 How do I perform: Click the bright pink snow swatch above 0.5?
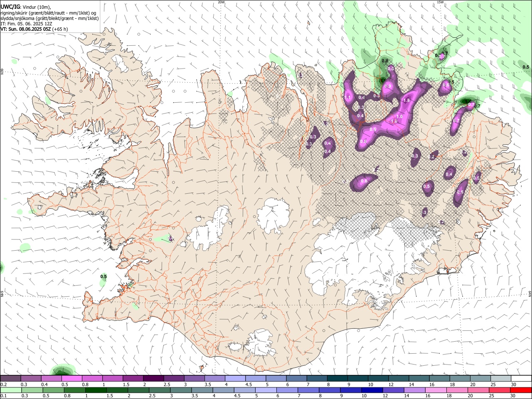coord(71,379)
